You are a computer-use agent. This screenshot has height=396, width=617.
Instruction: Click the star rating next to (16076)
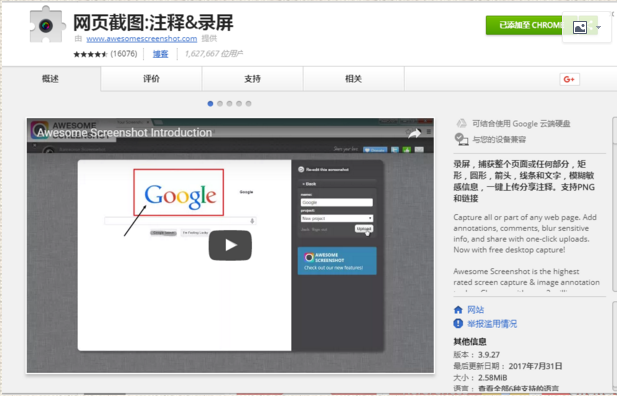point(90,54)
